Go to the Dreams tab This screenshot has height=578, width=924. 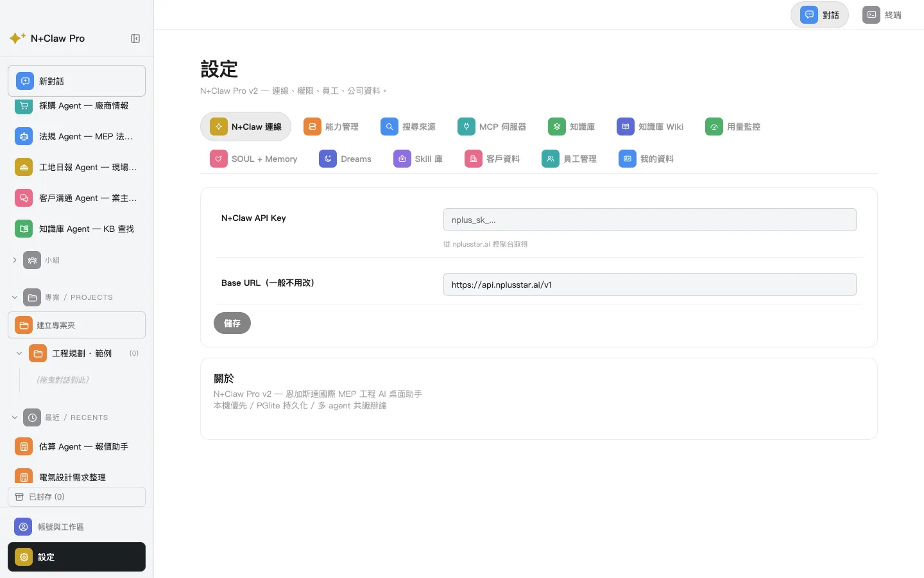(x=345, y=159)
